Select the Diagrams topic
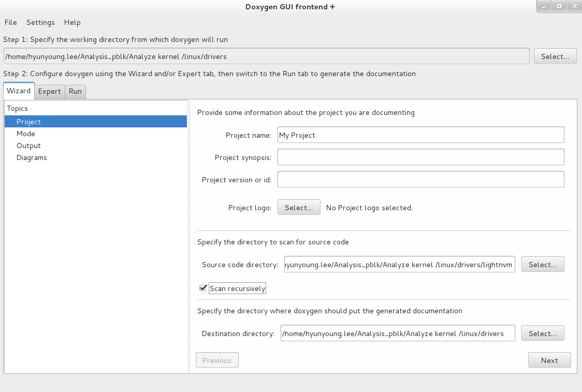The image size is (582, 392). tap(32, 157)
